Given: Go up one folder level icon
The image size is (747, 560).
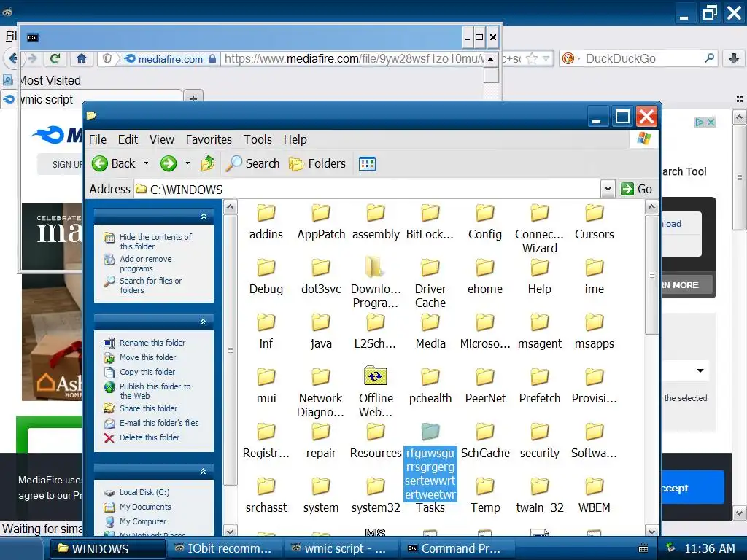Looking at the screenshot, I should click(208, 163).
